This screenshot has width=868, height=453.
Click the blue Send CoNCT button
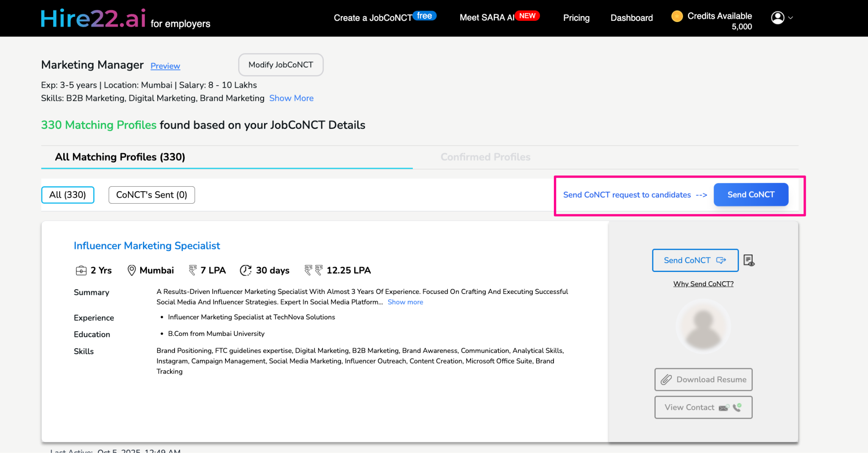[751, 194]
